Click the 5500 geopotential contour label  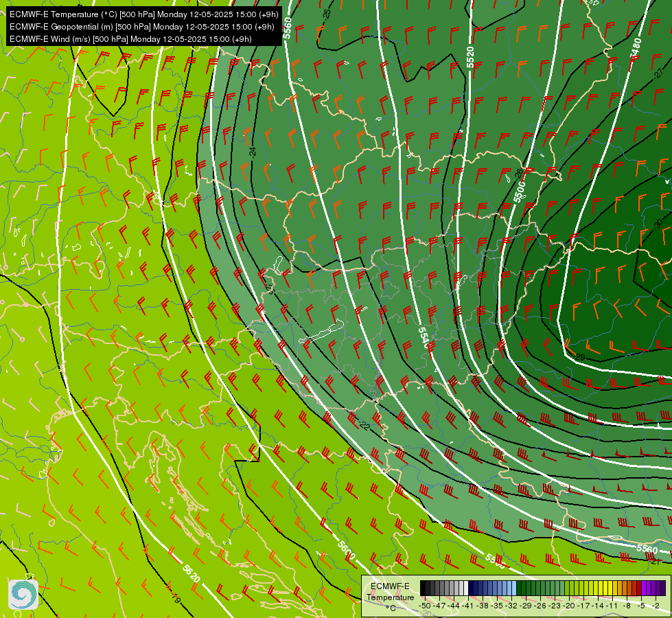[x=520, y=192]
